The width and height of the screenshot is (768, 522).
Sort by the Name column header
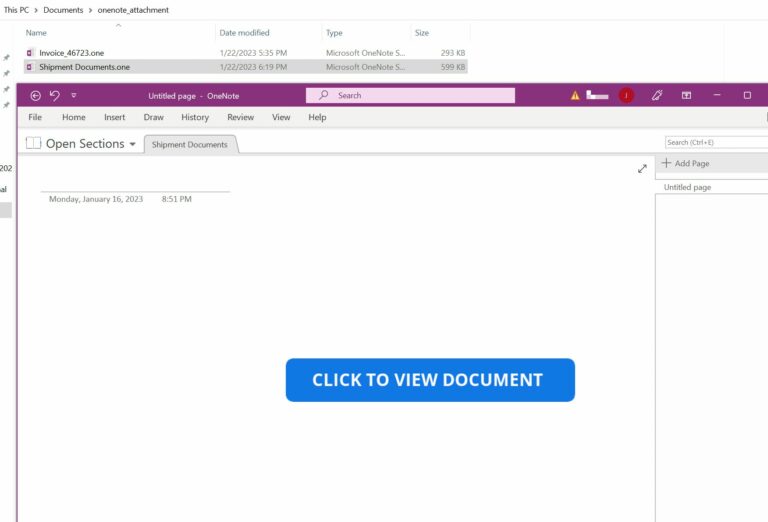(36, 33)
